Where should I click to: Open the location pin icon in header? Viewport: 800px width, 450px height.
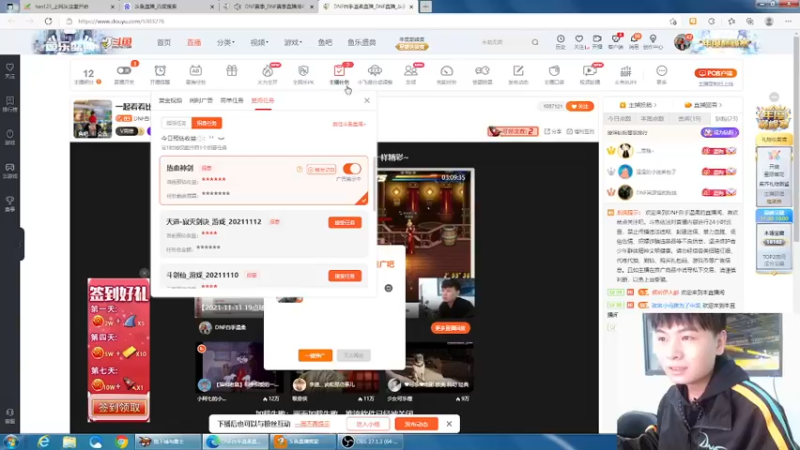tap(653, 39)
